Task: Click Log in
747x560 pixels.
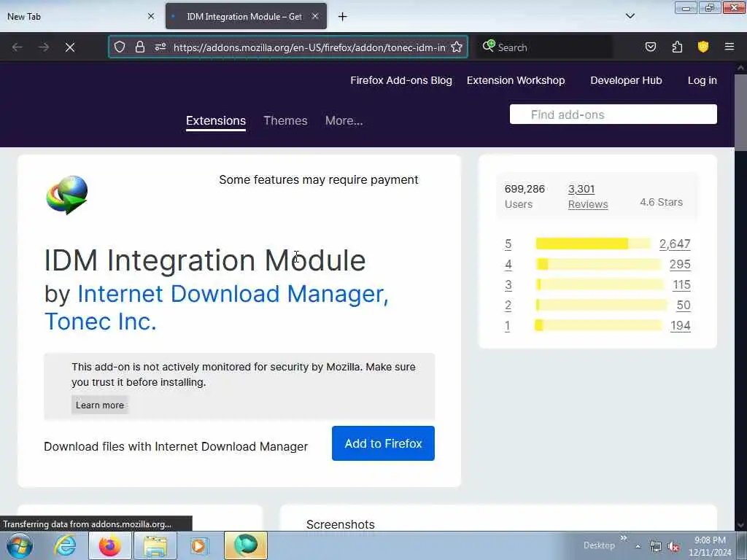Action: [x=703, y=80]
